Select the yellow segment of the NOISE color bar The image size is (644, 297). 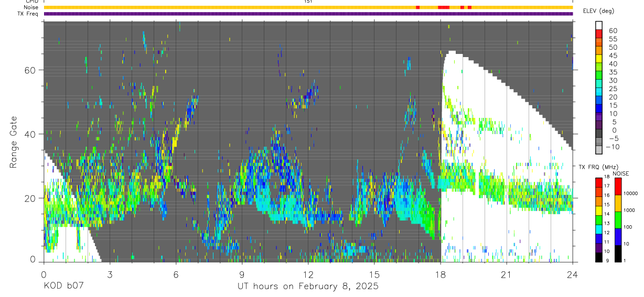617,203
